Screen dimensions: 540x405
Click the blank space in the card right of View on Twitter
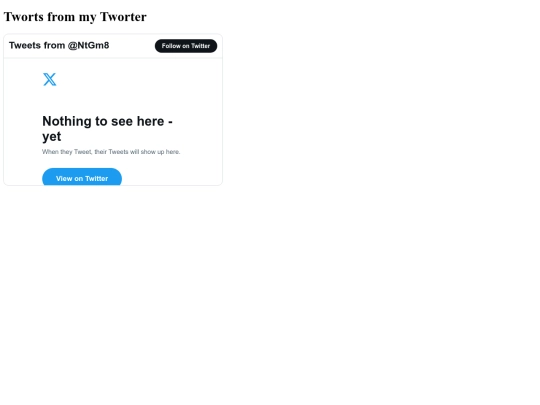tap(170, 176)
